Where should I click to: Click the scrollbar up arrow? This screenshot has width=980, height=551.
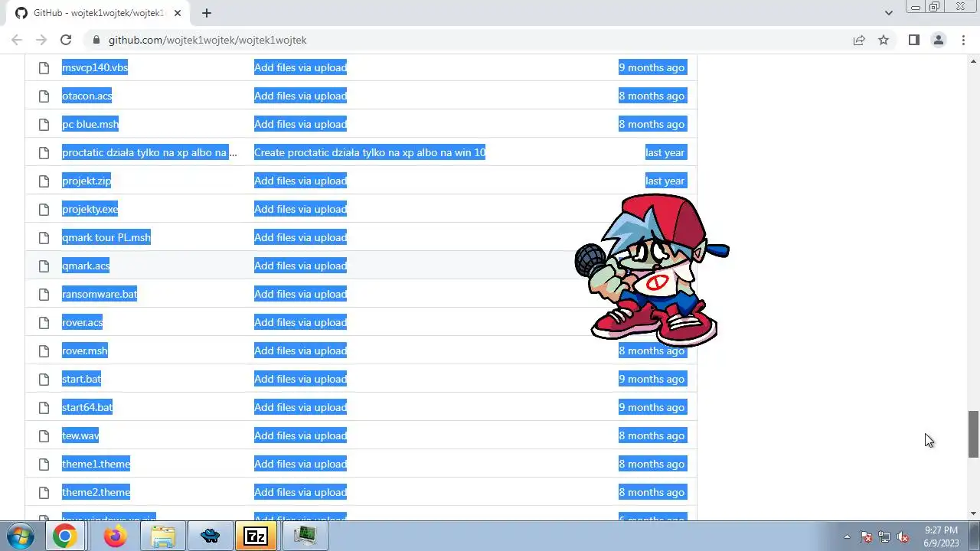[x=973, y=60]
